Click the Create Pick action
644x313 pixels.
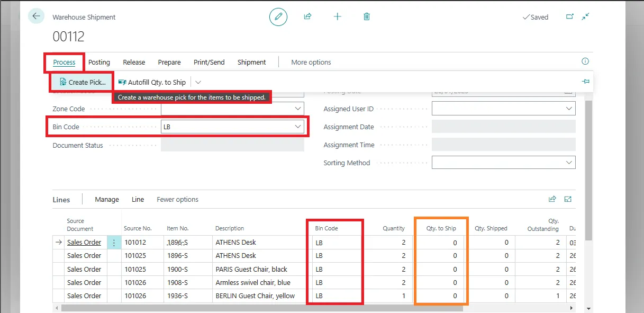82,82
